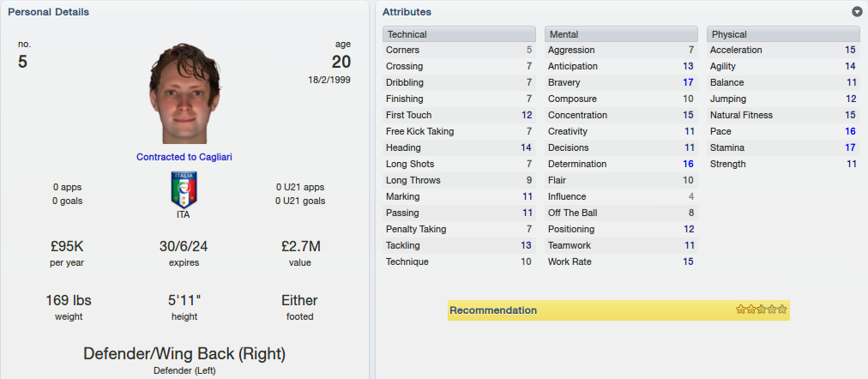Click the player's face portrait
The width and height of the screenshot is (868, 379).
[x=184, y=93]
